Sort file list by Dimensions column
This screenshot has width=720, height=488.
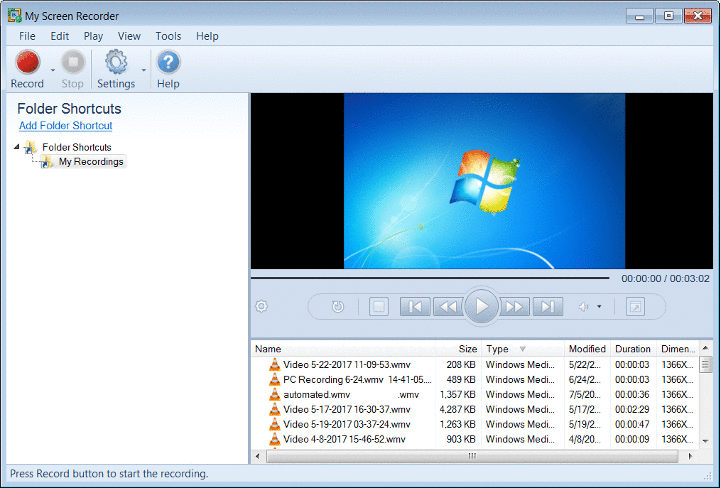[x=677, y=349]
